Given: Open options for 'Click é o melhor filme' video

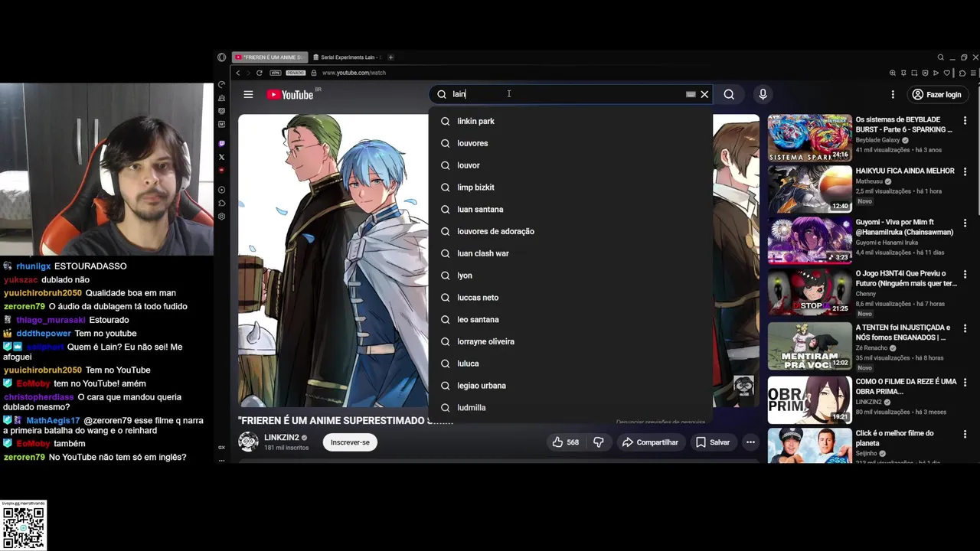Looking at the screenshot, I should coord(965,434).
